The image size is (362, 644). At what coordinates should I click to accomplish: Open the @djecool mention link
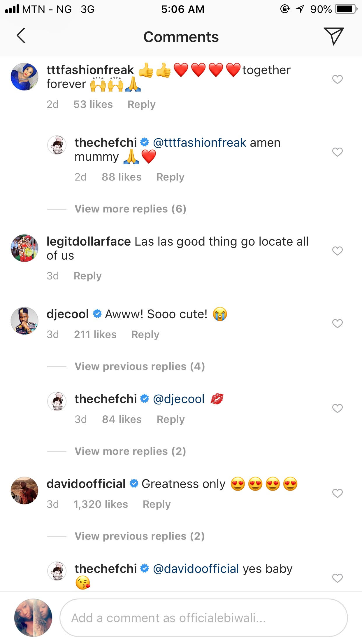(x=179, y=399)
